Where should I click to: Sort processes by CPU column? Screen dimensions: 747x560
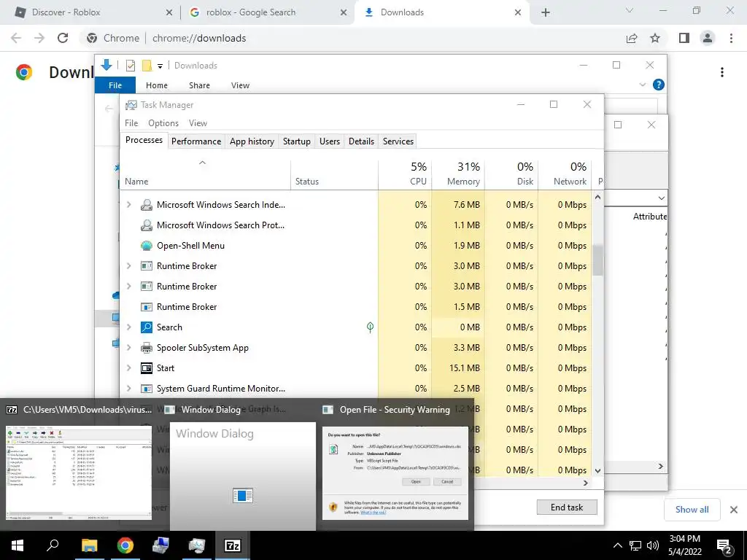coord(406,174)
